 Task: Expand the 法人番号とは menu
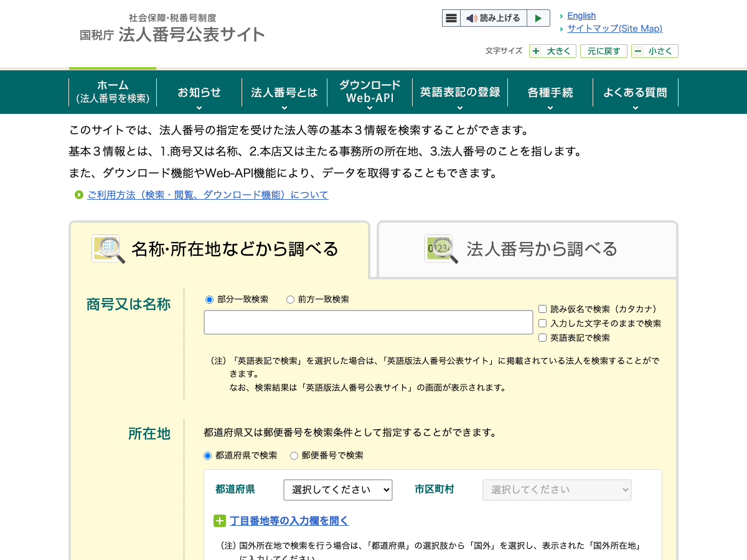284,93
